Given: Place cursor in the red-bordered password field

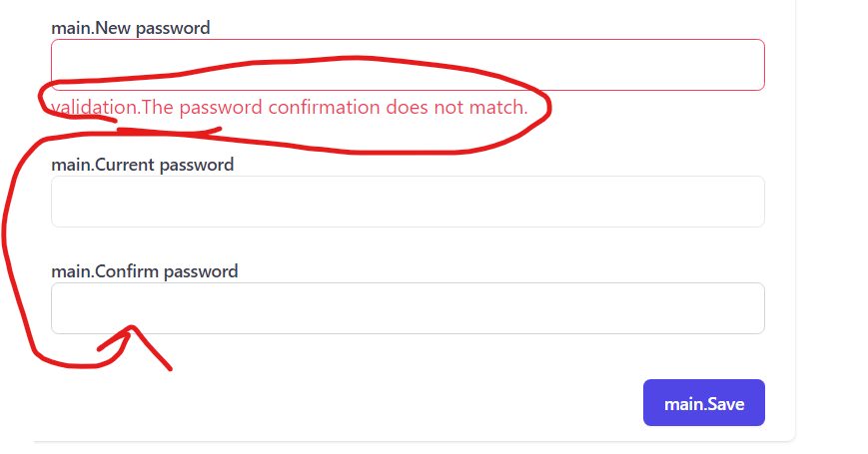Looking at the screenshot, I should pyautogui.click(x=408, y=65).
